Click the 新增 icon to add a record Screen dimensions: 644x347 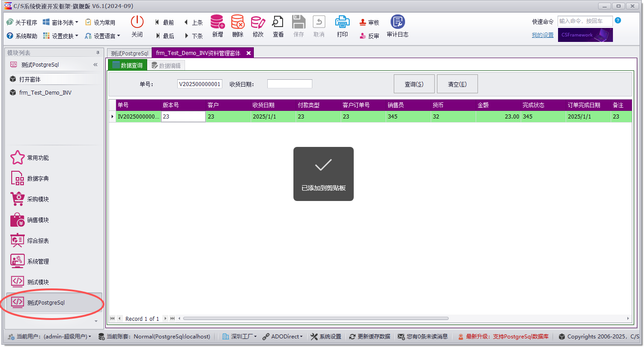(217, 26)
